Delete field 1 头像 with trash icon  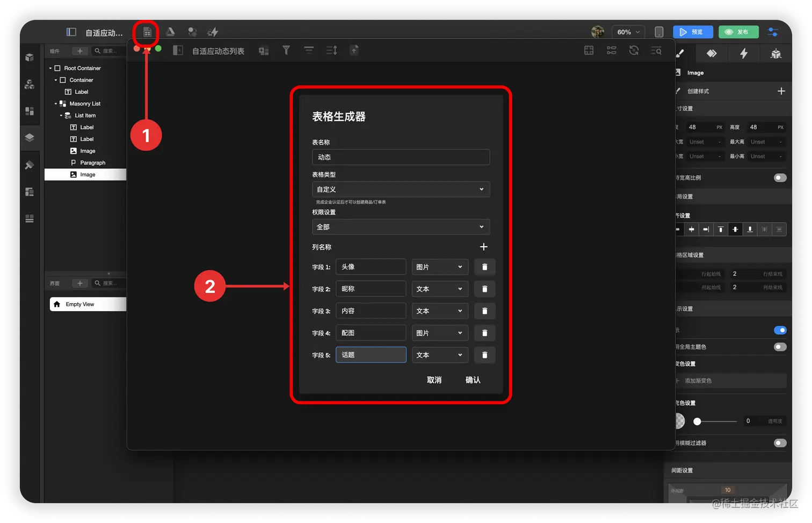tap(484, 267)
